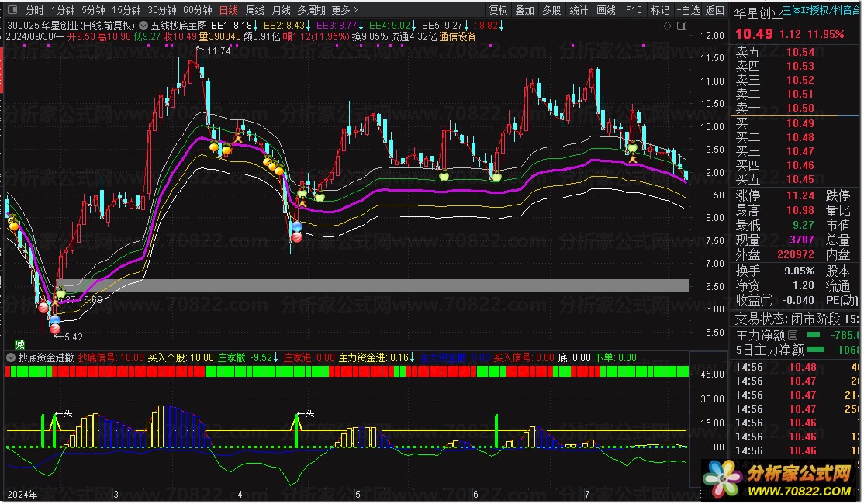The height and width of the screenshot is (504, 864).
Task: Click the latest price 10.49
Action: [x=754, y=33]
